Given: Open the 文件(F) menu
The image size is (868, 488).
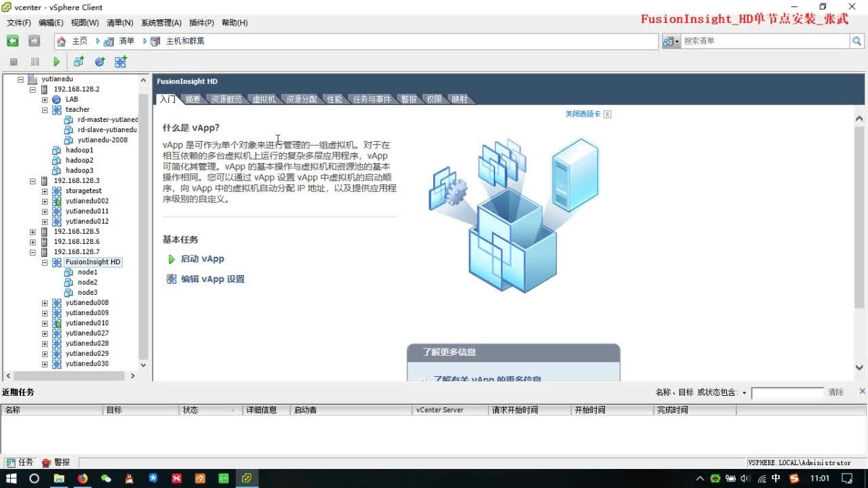Looking at the screenshot, I should (19, 23).
